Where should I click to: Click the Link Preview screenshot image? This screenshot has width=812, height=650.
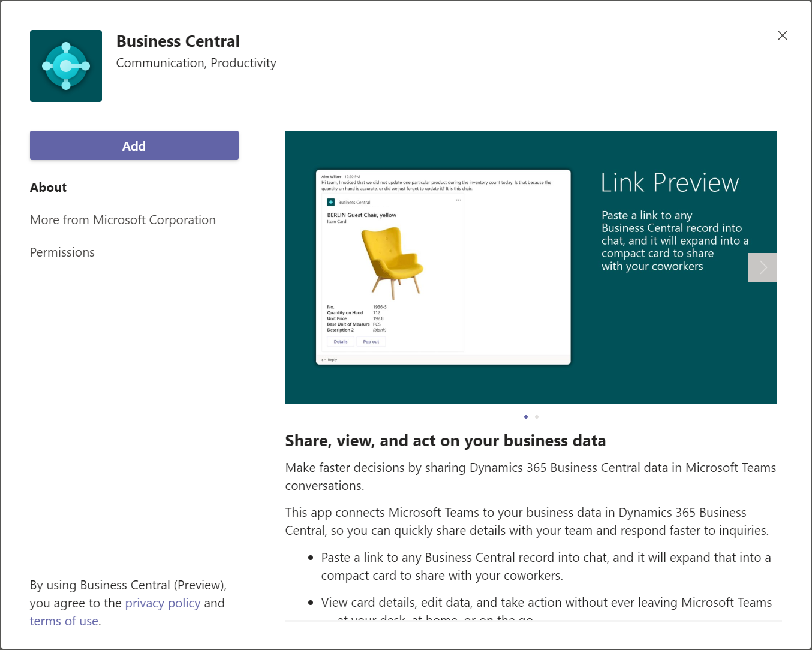tap(531, 267)
